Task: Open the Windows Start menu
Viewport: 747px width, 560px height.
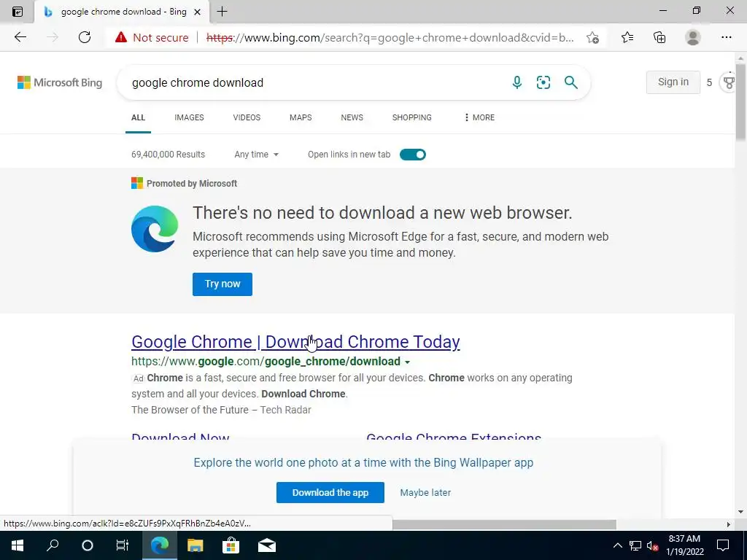Action: coord(18,545)
